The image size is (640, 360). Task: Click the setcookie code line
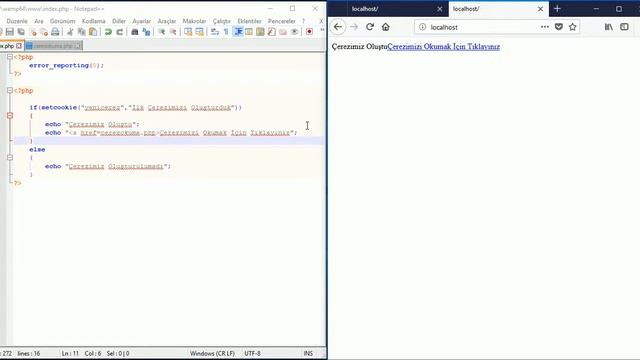point(136,108)
